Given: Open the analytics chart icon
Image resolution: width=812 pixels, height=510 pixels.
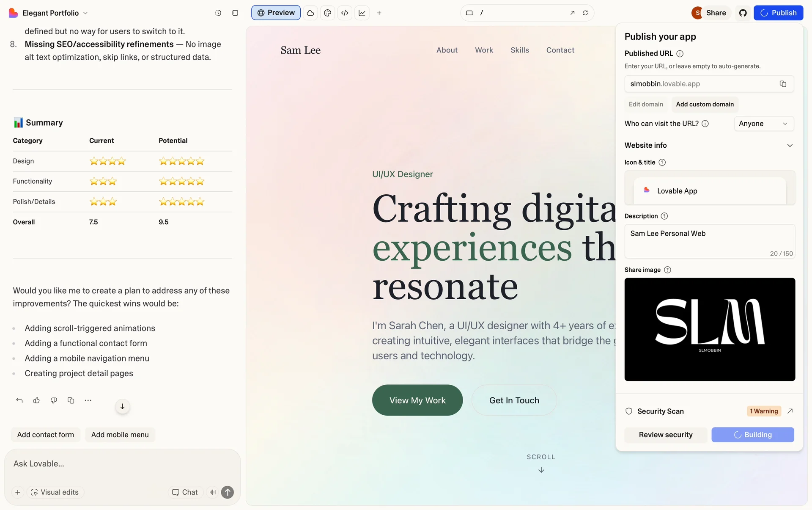Looking at the screenshot, I should click(x=362, y=13).
